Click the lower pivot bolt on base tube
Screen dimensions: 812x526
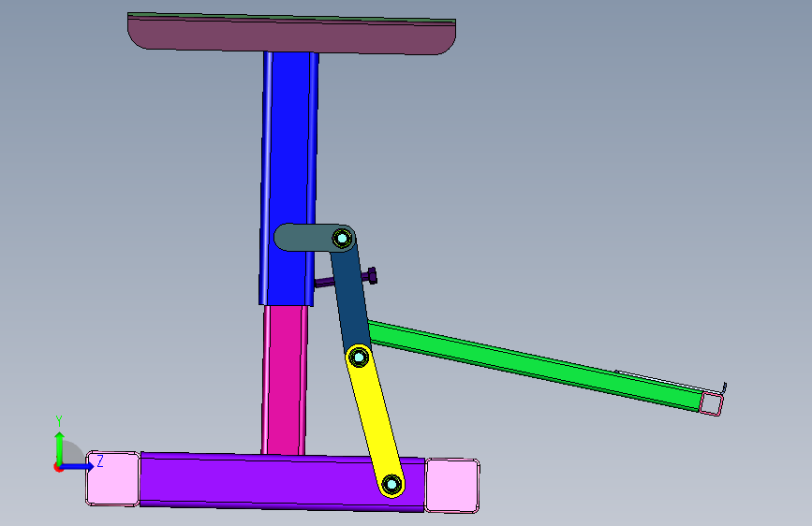click(x=391, y=485)
